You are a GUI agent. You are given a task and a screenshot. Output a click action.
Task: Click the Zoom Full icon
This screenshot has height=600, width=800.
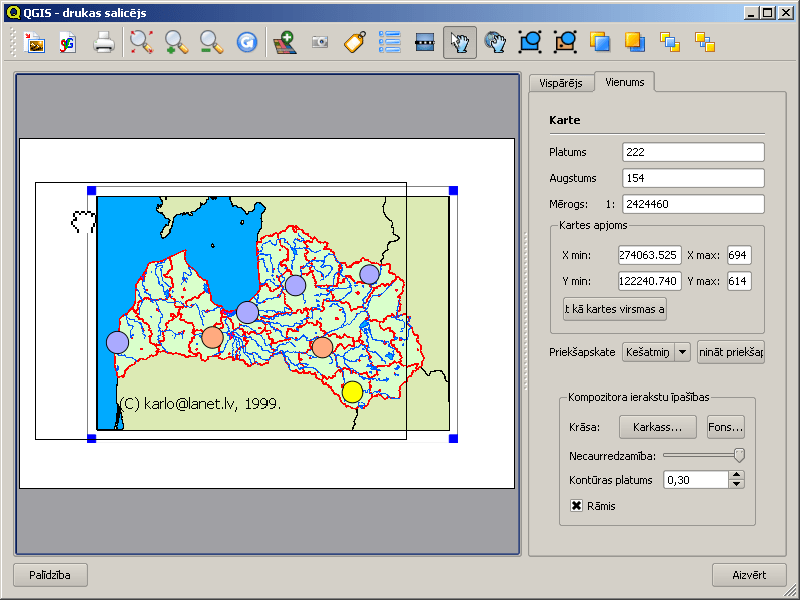[x=141, y=43]
